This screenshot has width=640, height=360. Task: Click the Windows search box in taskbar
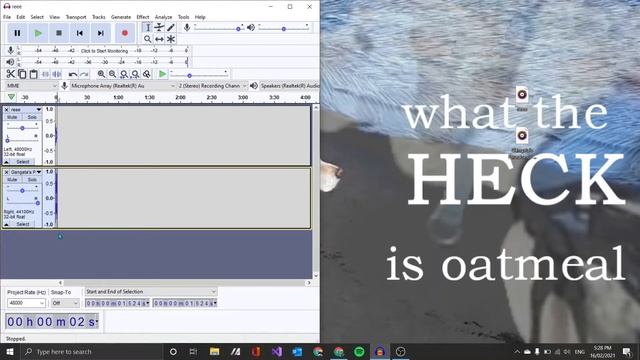click(x=91, y=351)
